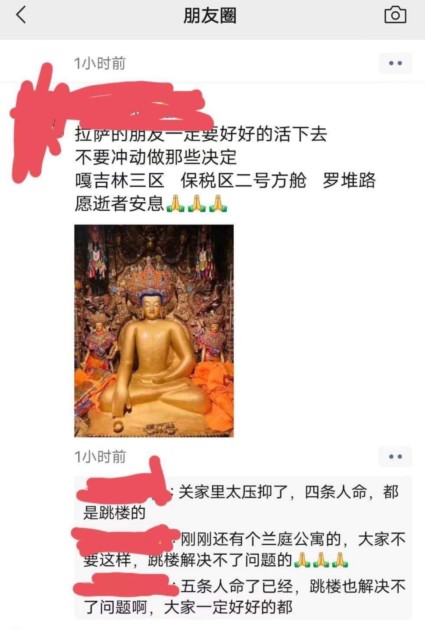Tap the 1小时前 timestamp on the top post
This screenshot has width=425, height=630.
coord(100,63)
